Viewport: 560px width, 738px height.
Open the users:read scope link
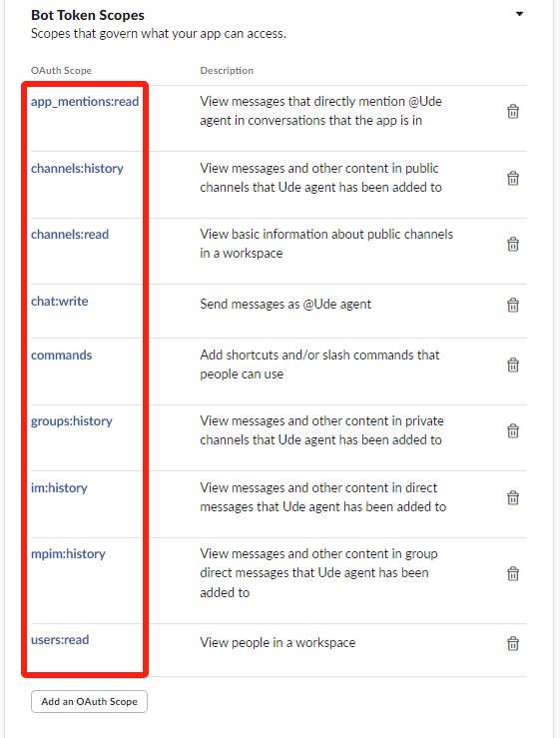point(60,639)
